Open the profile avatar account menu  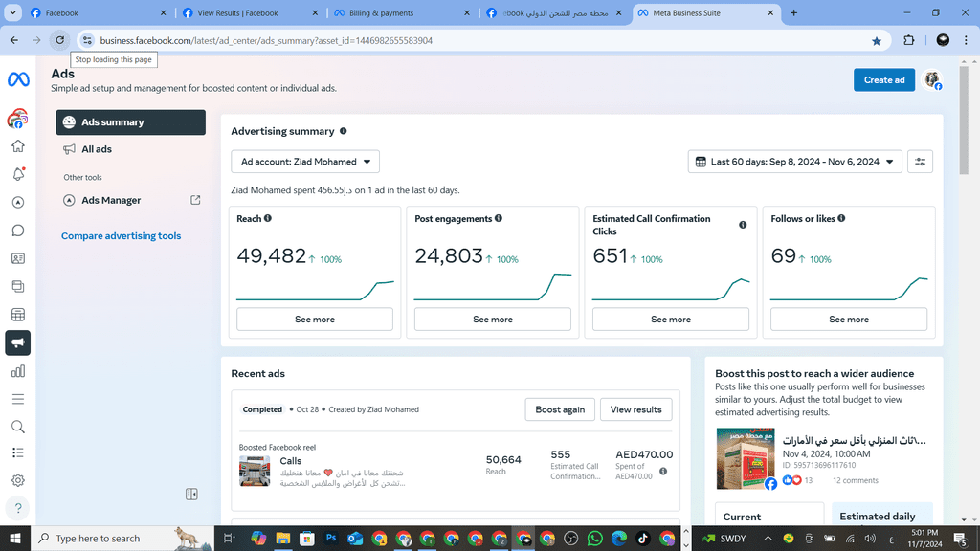(932, 80)
